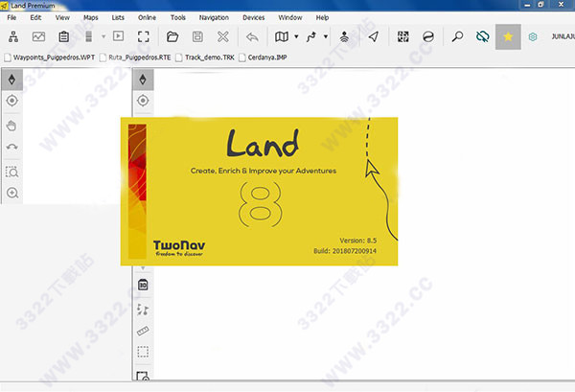
Task: Select the hand pan tool in left panel
Action: 11,126
